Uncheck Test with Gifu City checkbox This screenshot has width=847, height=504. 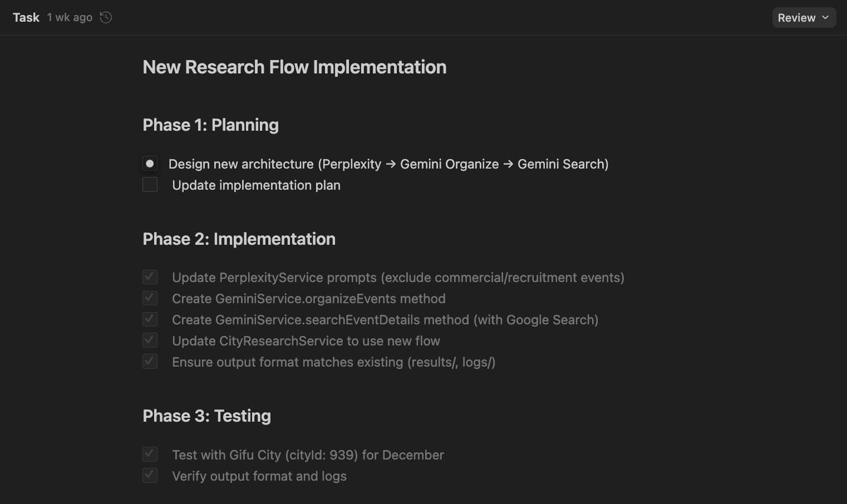pos(150,454)
